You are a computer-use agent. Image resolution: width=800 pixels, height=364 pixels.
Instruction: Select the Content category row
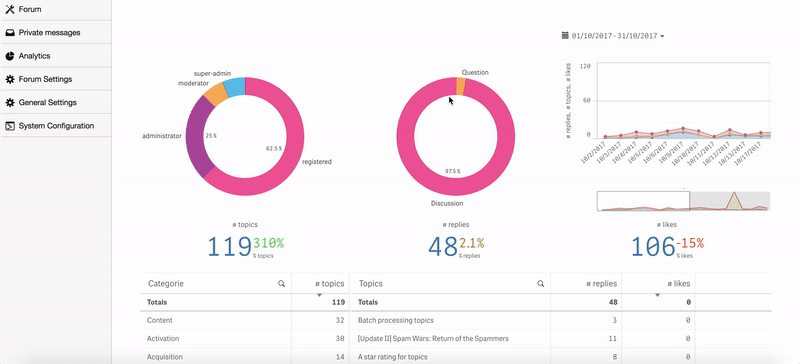click(244, 321)
